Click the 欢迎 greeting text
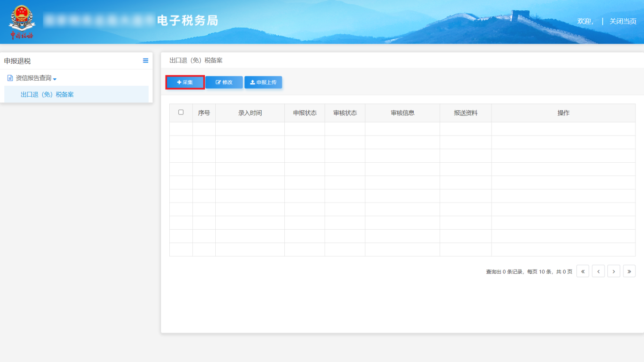The height and width of the screenshot is (362, 644). point(583,22)
